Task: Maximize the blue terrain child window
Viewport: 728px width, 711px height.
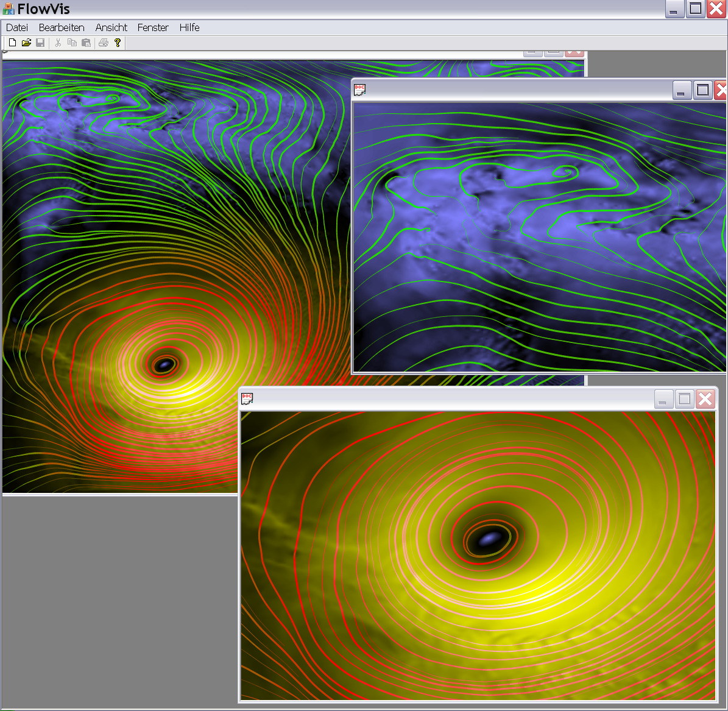Action: pos(702,90)
